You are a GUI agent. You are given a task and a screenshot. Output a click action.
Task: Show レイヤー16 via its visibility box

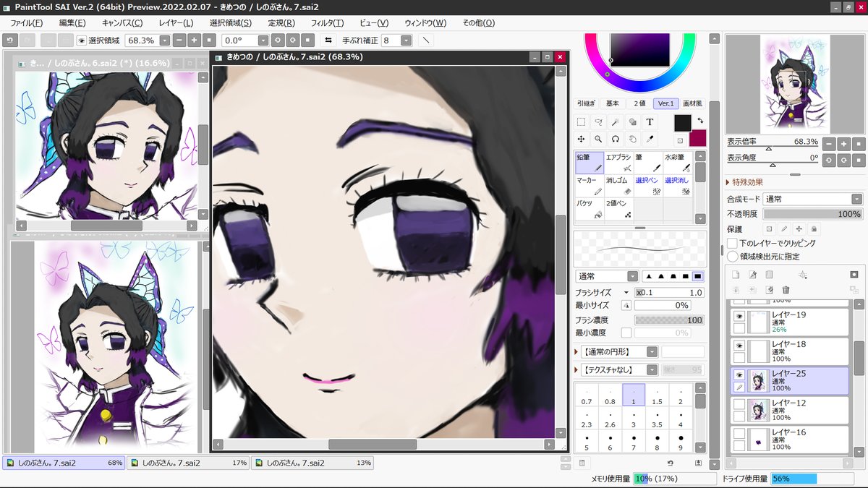739,434
